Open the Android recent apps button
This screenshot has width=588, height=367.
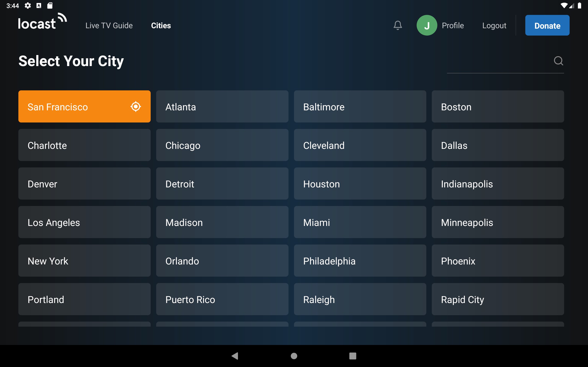point(353,356)
